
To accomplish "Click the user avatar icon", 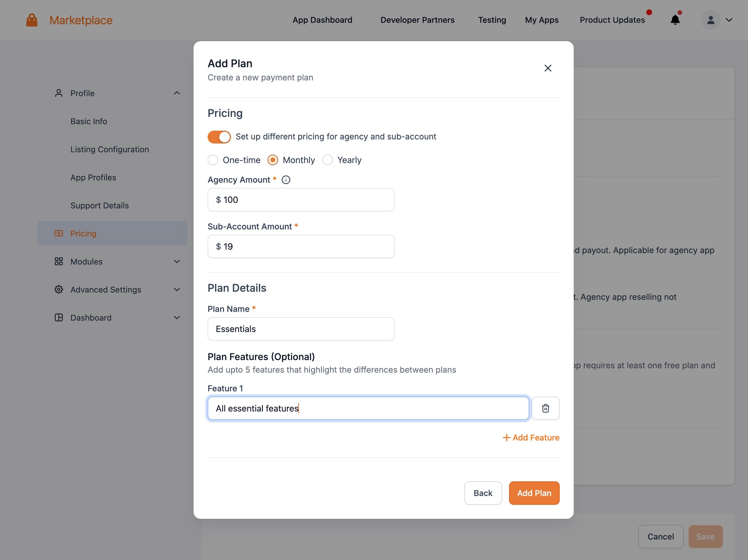I will pyautogui.click(x=711, y=20).
